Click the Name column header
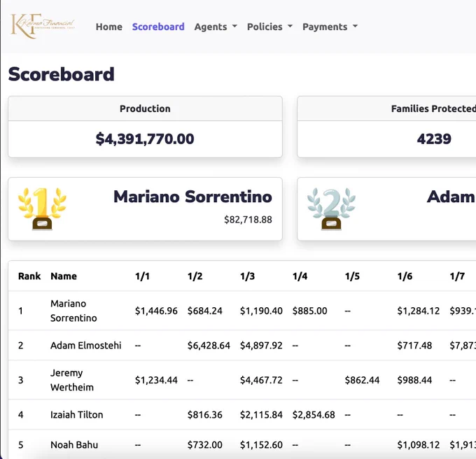The height and width of the screenshot is (459, 476). pos(64,276)
